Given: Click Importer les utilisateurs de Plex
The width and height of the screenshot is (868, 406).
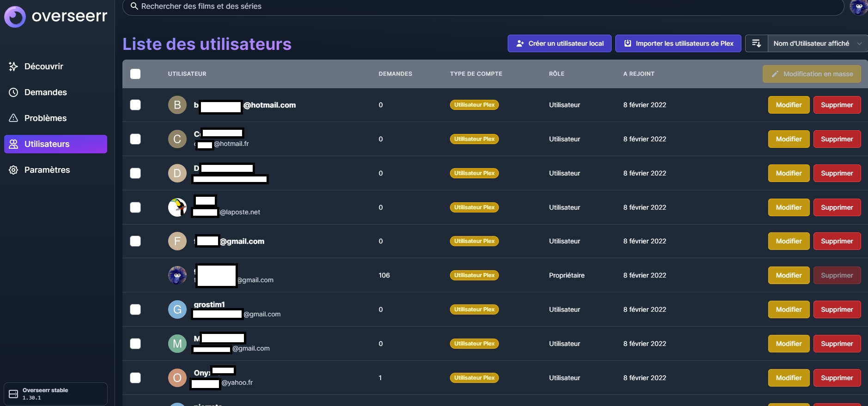Looking at the screenshot, I should coord(678,43).
